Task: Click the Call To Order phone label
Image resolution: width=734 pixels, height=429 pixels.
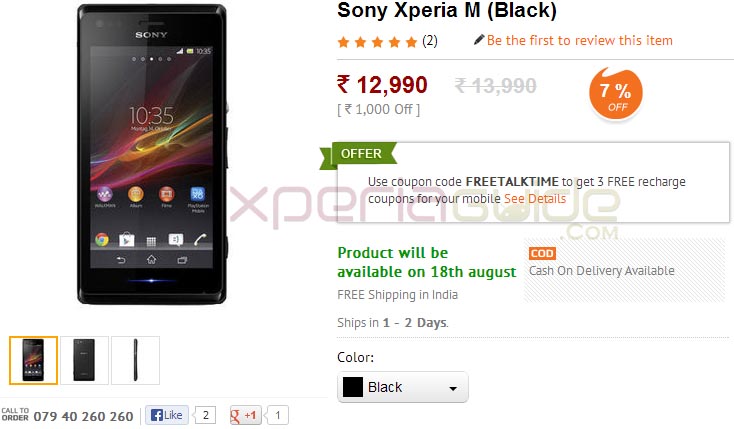Action: coord(15,414)
